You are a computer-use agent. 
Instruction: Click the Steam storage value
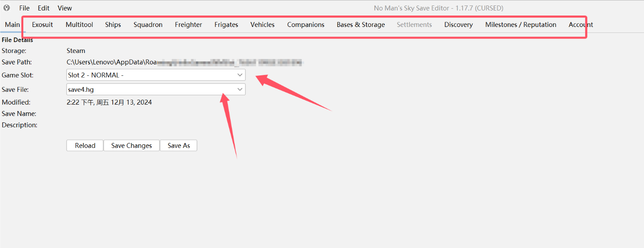[76, 51]
